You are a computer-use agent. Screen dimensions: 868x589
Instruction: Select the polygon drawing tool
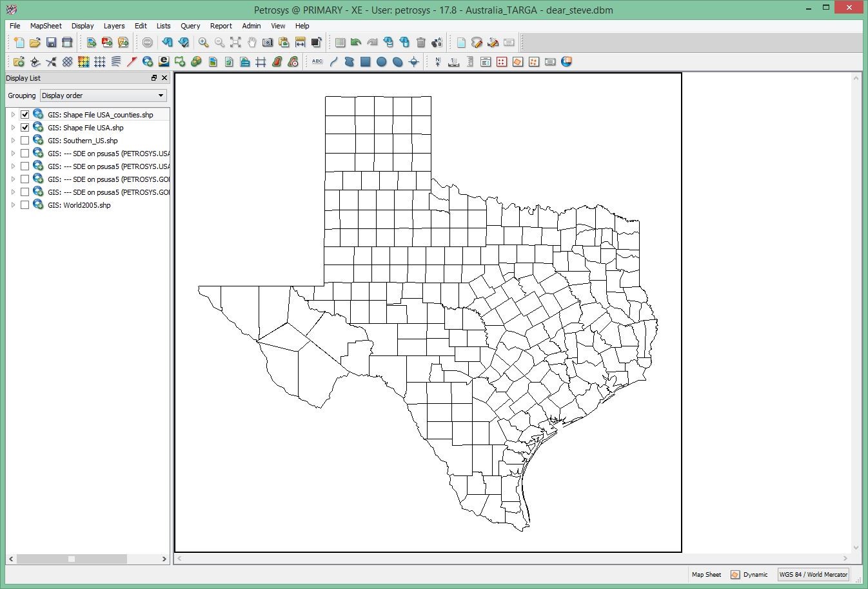(x=349, y=62)
